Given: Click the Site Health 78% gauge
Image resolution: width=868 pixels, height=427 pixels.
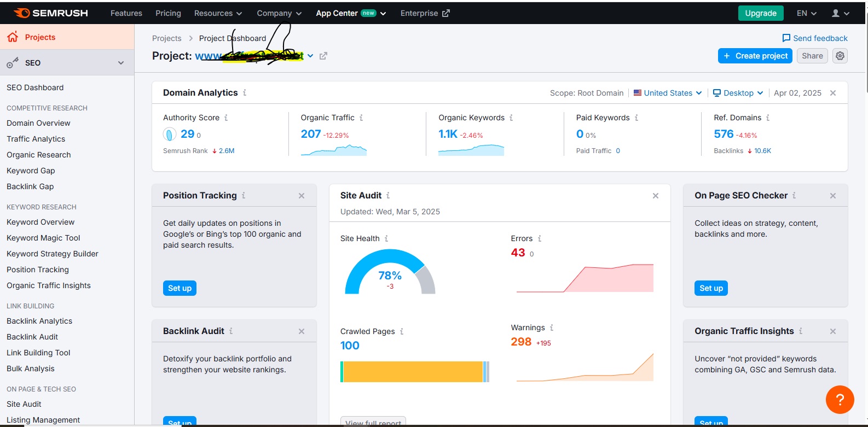Looking at the screenshot, I should coord(390,272).
